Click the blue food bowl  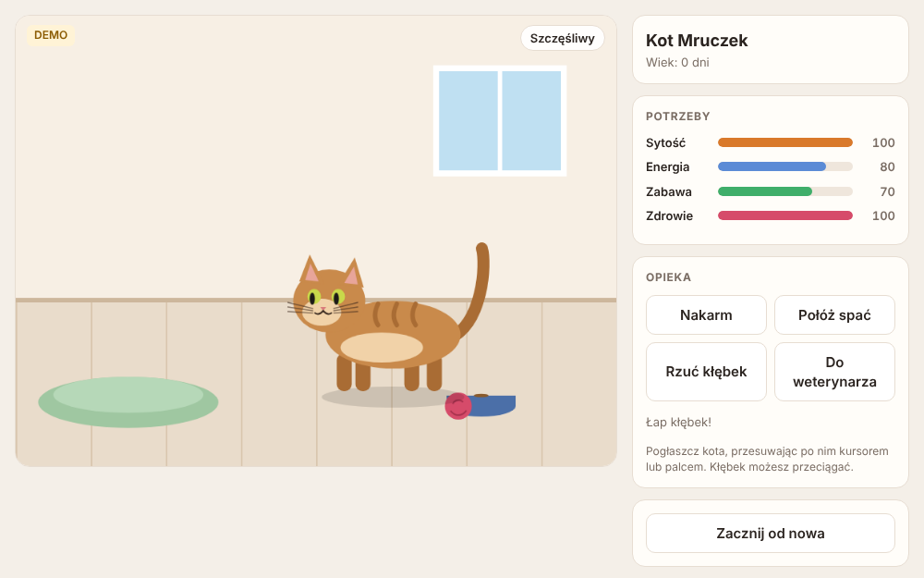pyautogui.click(x=491, y=406)
